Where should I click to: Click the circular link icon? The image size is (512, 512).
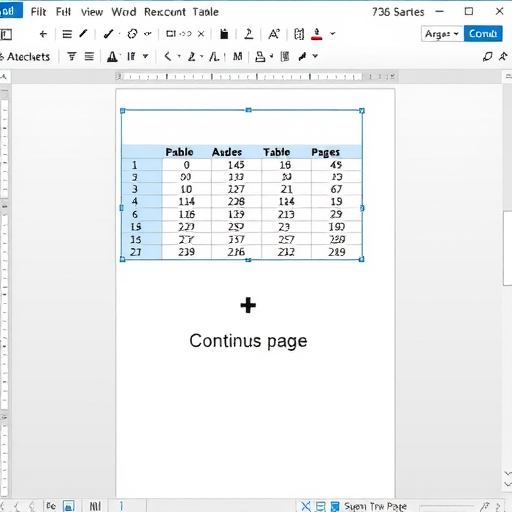pyautogui.click(x=132, y=34)
